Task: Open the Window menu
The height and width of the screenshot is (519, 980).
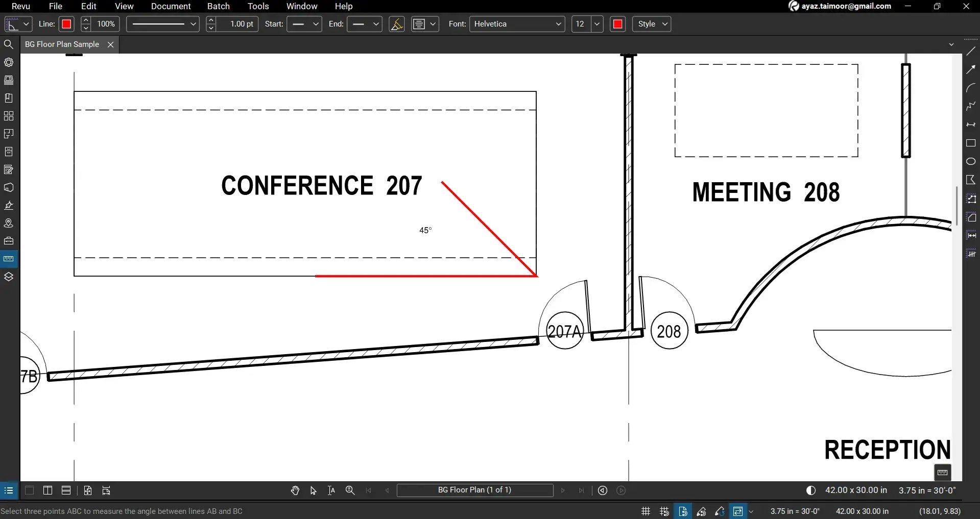Action: coord(302,6)
